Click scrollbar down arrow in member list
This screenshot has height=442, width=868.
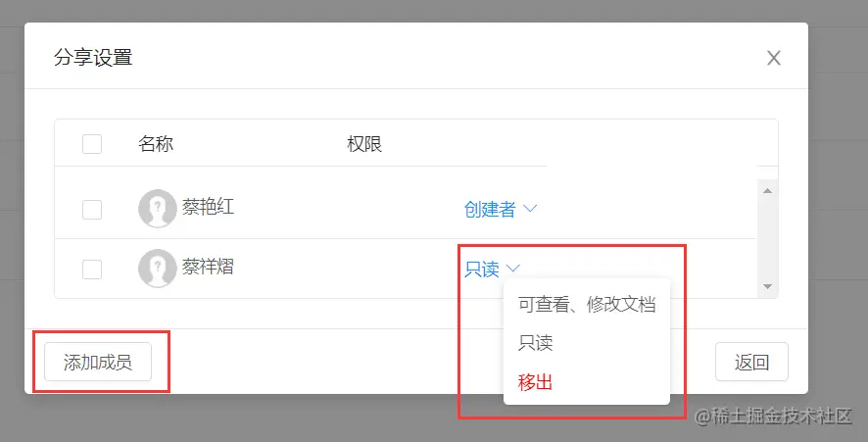(x=767, y=286)
